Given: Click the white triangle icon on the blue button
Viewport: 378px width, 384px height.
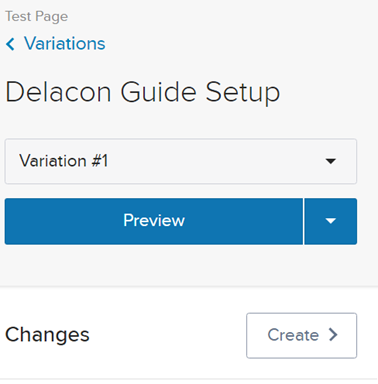Looking at the screenshot, I should point(331,221).
